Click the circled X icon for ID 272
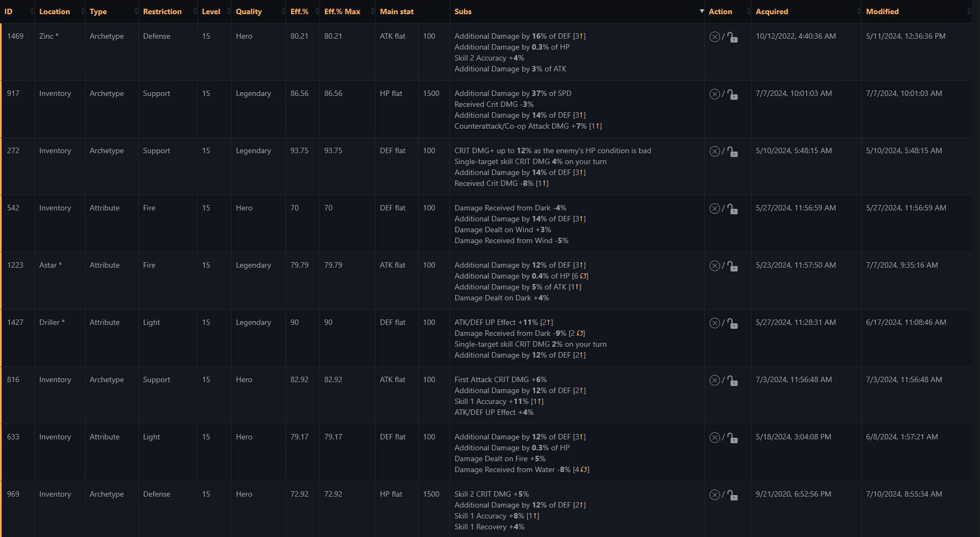980x537 pixels. pos(715,152)
